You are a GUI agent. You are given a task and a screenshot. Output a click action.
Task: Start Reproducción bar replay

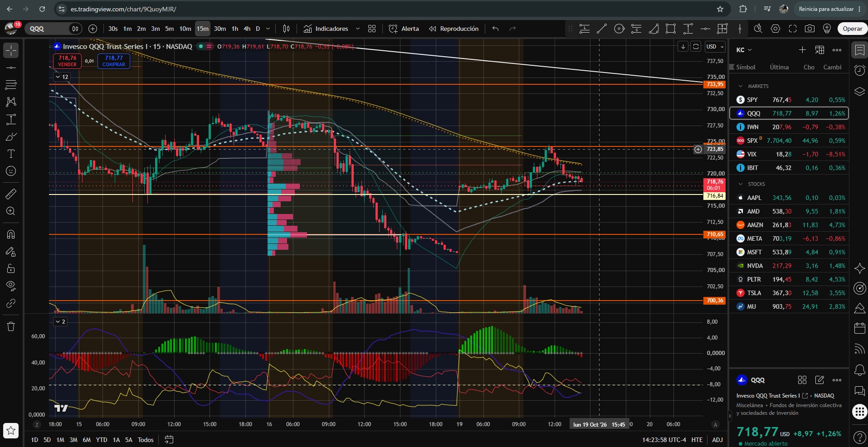[x=454, y=29]
